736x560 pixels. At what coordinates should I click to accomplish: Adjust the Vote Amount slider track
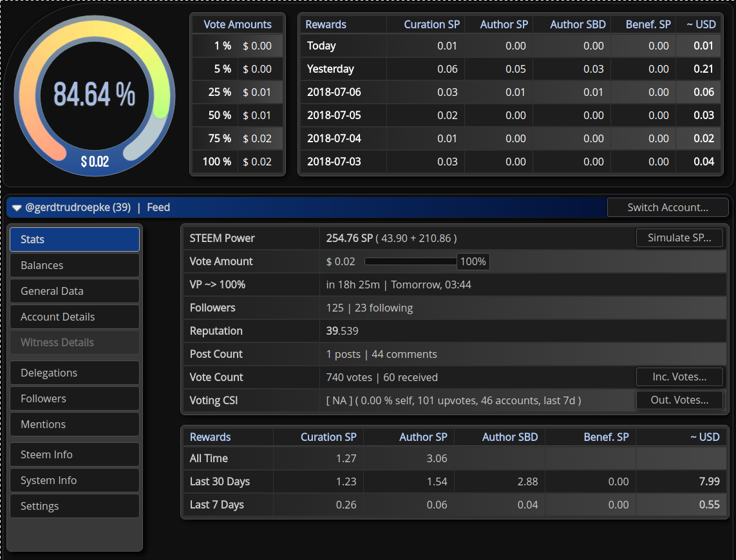pyautogui.click(x=411, y=261)
